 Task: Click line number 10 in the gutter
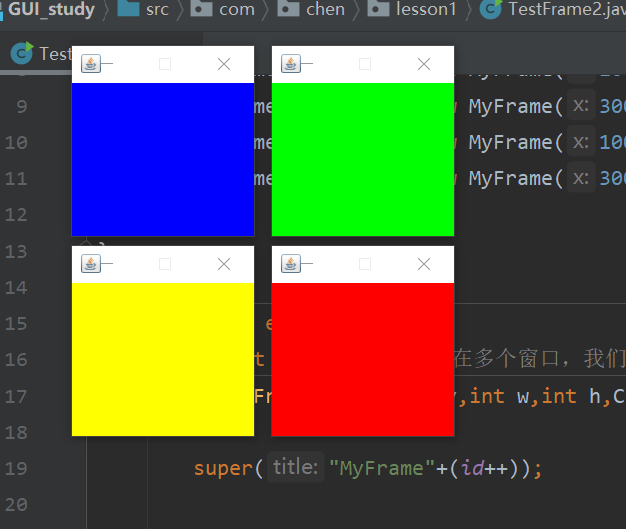tap(16, 143)
